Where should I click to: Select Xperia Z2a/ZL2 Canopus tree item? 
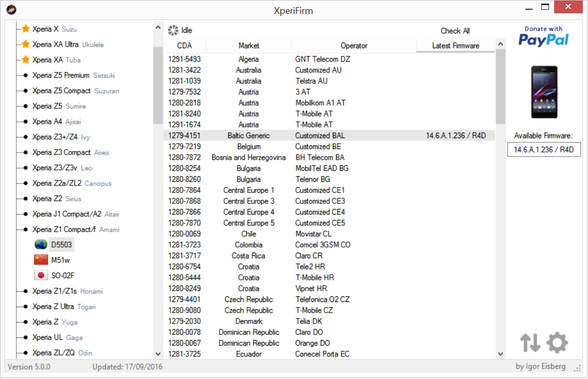tap(72, 183)
